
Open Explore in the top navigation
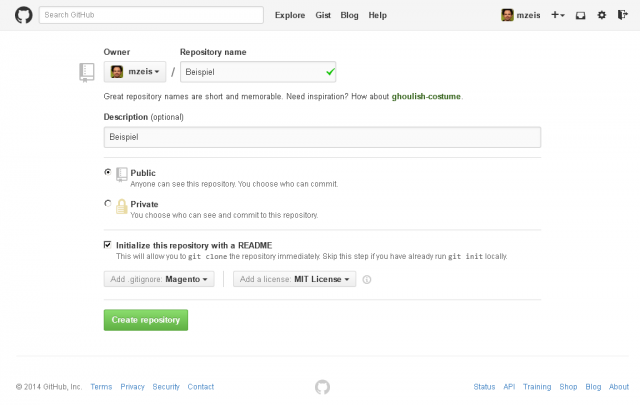(290, 15)
